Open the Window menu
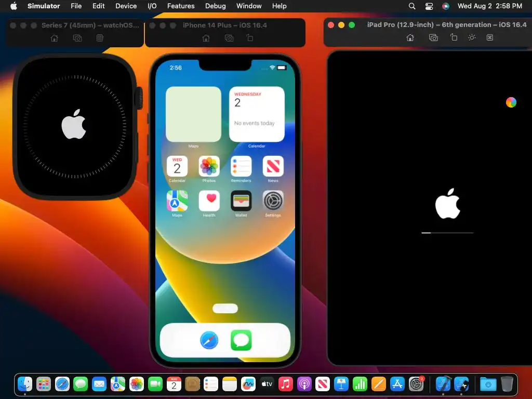 (249, 6)
